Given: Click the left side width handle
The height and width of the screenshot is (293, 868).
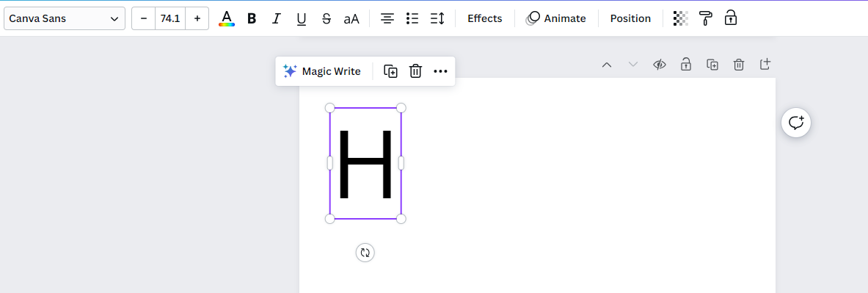Looking at the screenshot, I should click(x=330, y=164).
